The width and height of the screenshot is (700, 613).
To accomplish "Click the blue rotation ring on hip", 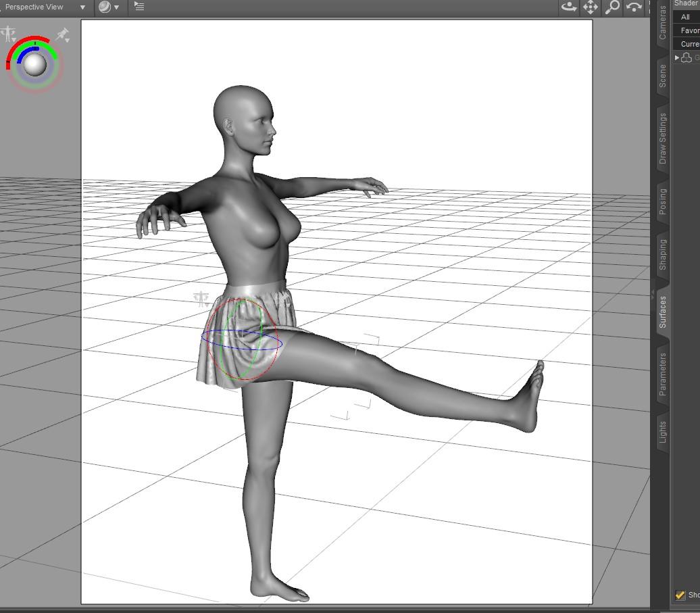I will tap(241, 348).
